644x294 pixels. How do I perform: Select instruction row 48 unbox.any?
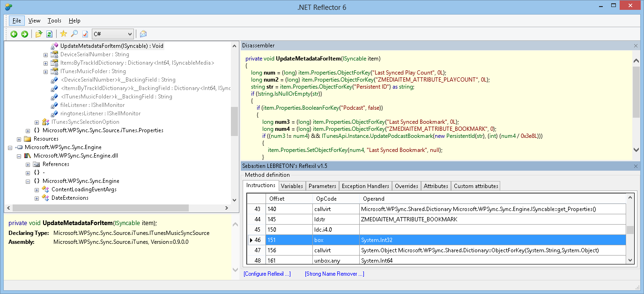pyautogui.click(x=437, y=261)
